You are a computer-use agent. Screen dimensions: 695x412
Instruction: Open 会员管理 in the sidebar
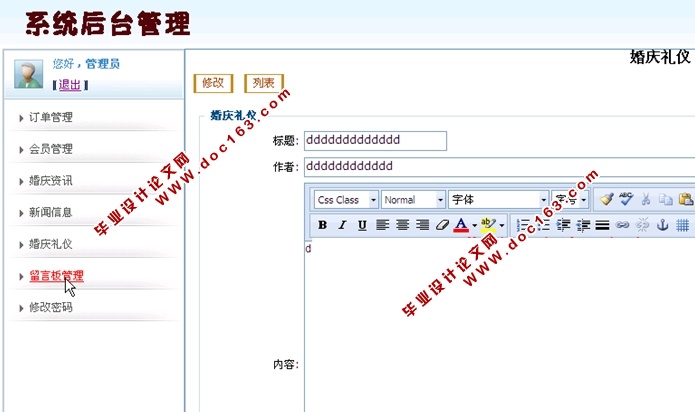coord(51,149)
